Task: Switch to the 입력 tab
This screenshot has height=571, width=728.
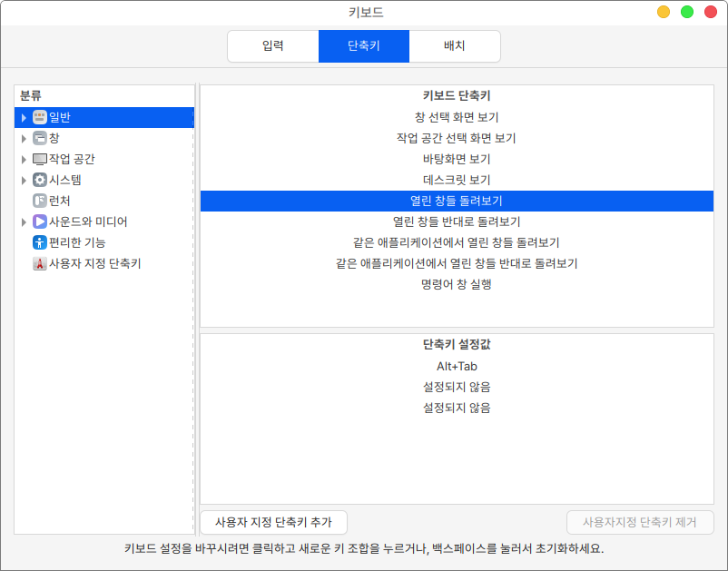Action: coord(272,45)
